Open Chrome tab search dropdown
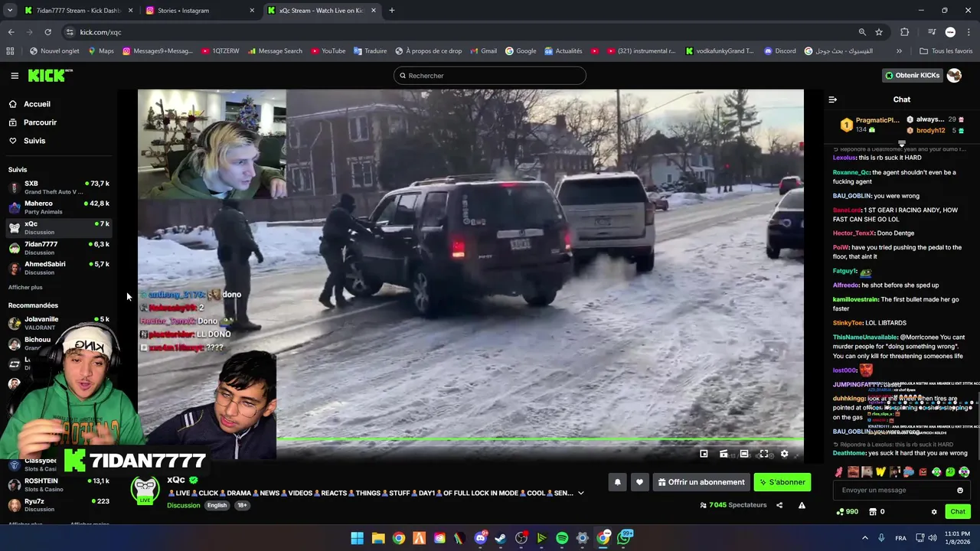 tap(10, 11)
